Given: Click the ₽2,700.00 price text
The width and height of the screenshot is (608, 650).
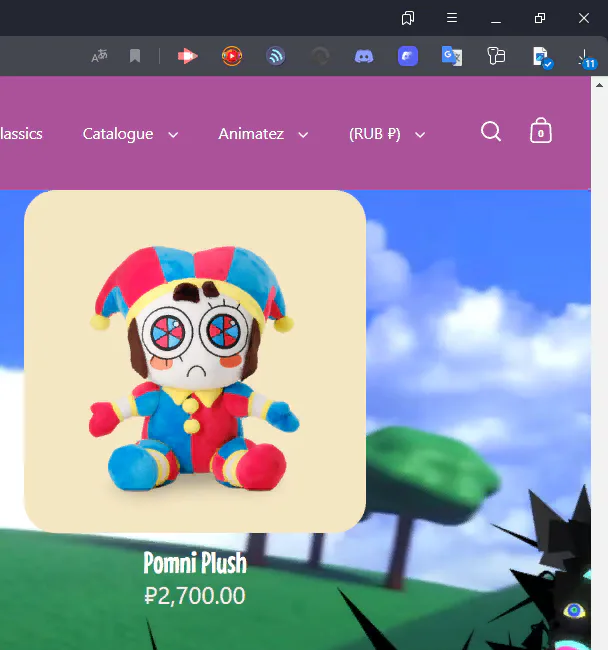Looking at the screenshot, I should (195, 596).
